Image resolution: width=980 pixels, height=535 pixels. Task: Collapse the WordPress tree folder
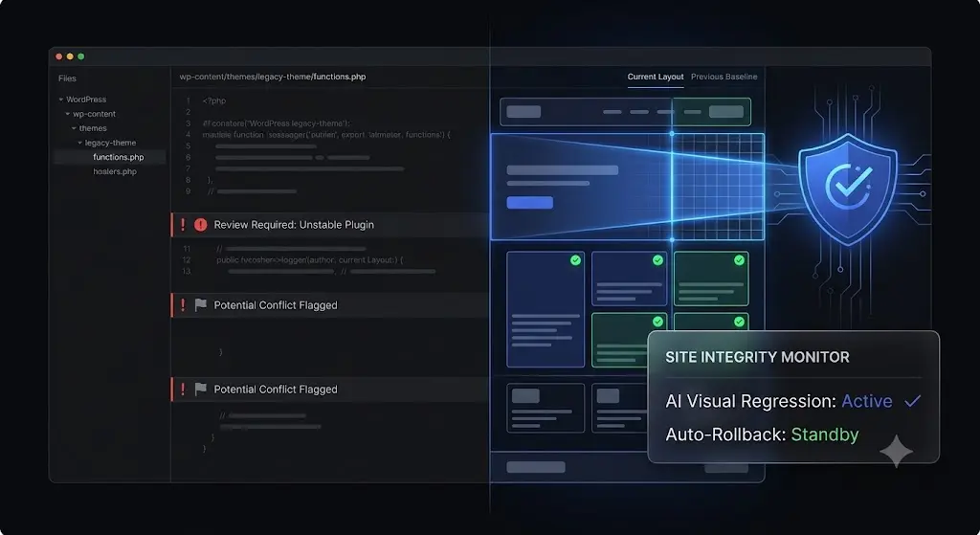[x=61, y=100]
